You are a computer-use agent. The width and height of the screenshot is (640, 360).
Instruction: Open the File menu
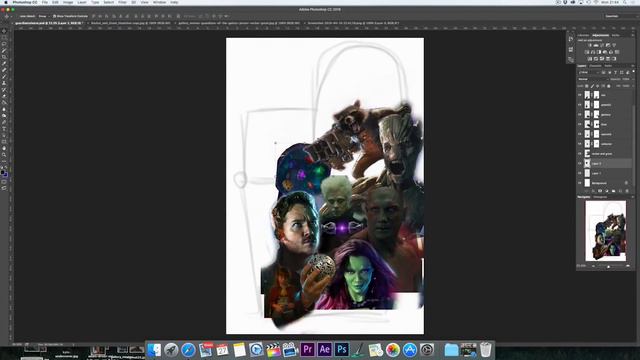[45, 2]
